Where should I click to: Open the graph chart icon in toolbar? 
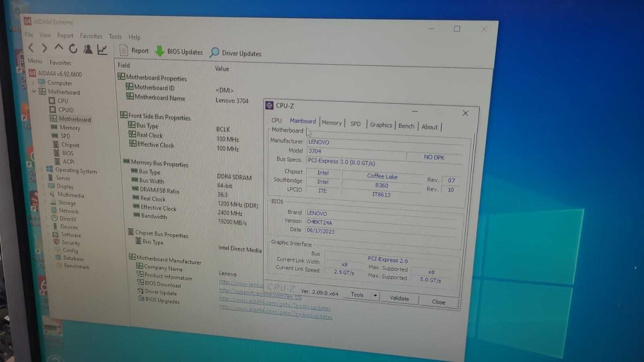102,50
